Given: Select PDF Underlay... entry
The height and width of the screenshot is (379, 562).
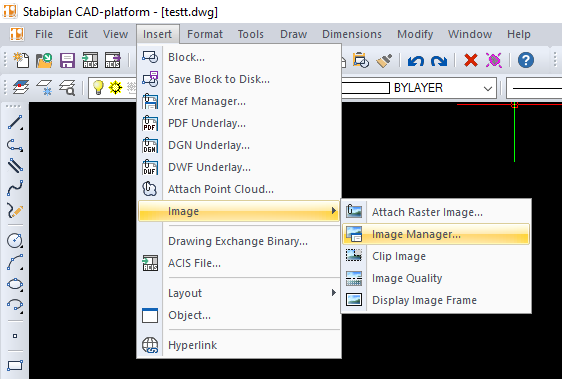Looking at the screenshot, I should click(239, 123).
